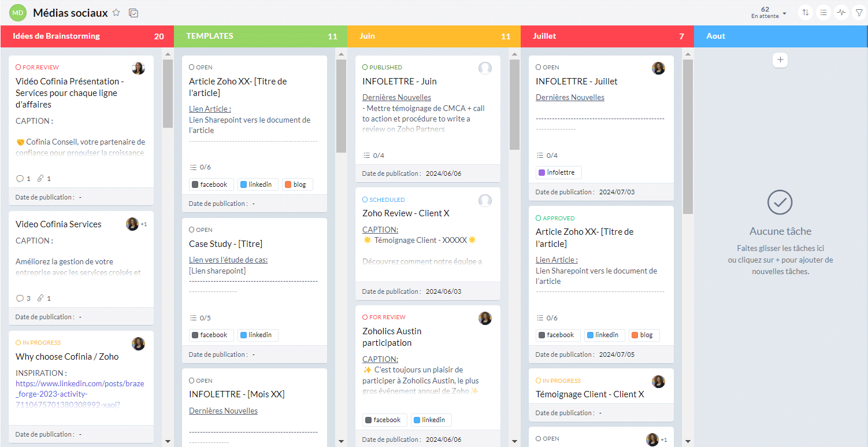Click publication date 2024/07/03 on INFOLETTRE - Juillet
868x447 pixels.
tap(617, 192)
